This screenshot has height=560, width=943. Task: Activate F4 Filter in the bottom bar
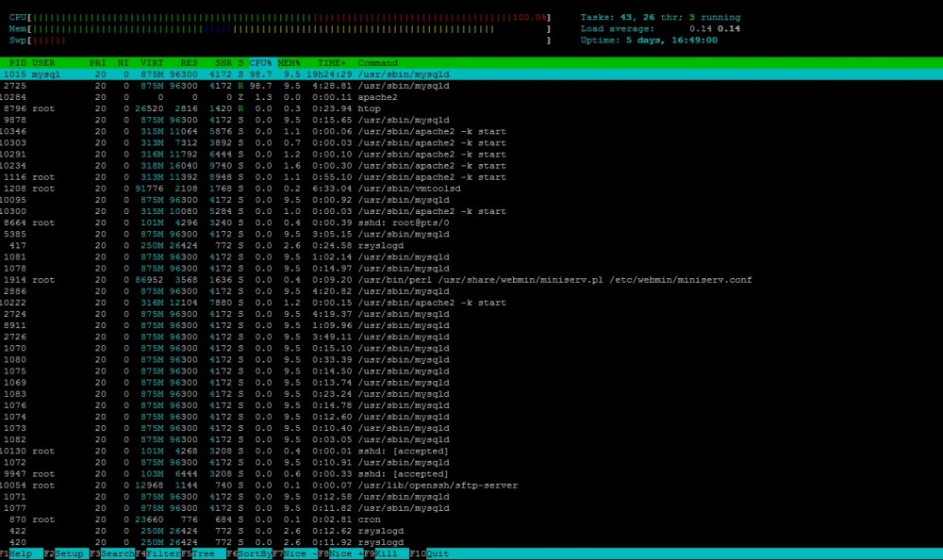pos(157,554)
